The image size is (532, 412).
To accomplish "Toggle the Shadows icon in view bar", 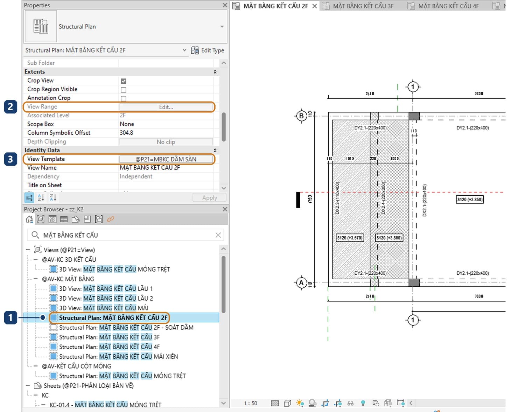I will 313,403.
